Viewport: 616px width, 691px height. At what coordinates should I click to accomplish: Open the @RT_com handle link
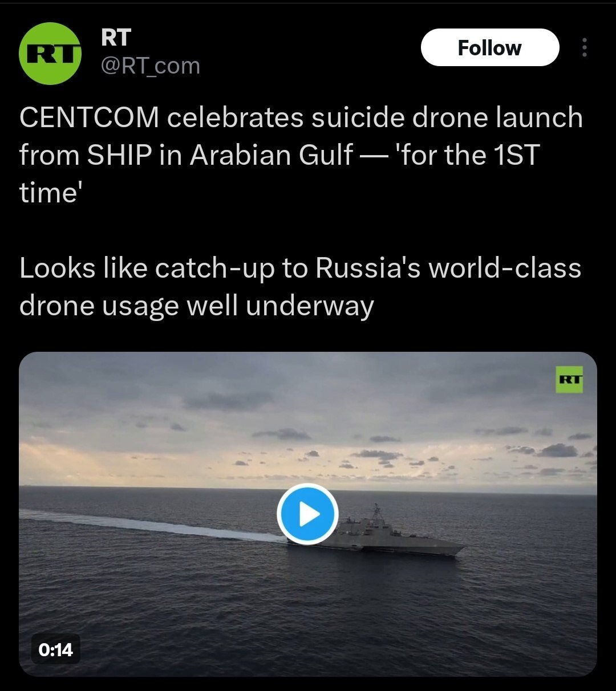point(151,66)
